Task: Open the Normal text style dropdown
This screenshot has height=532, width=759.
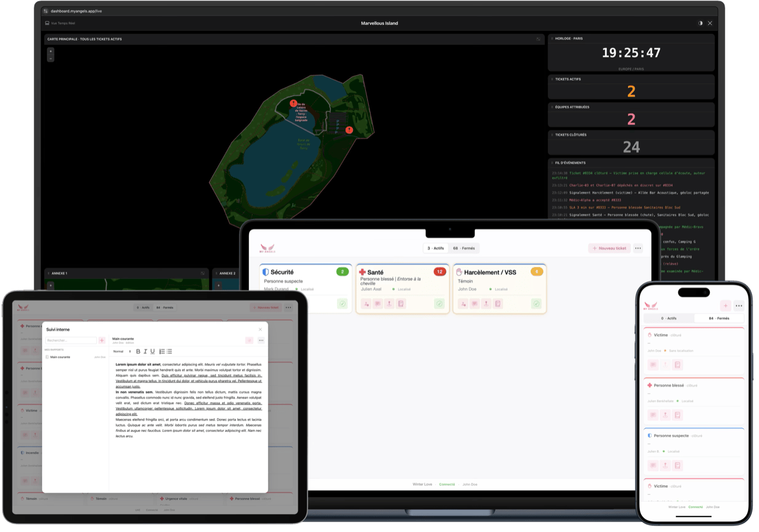Action: click(x=122, y=351)
